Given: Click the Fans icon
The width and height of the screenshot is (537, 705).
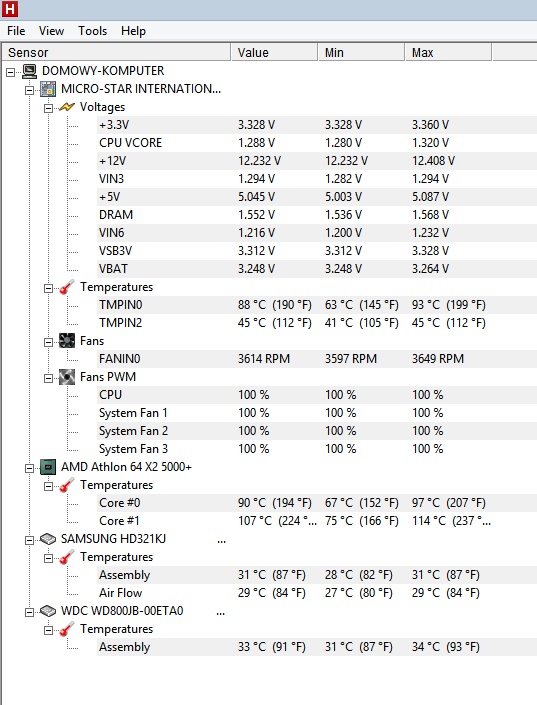Looking at the screenshot, I should (67, 341).
